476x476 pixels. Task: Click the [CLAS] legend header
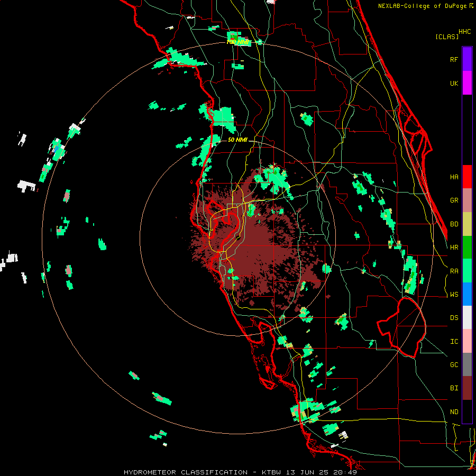pos(447,36)
